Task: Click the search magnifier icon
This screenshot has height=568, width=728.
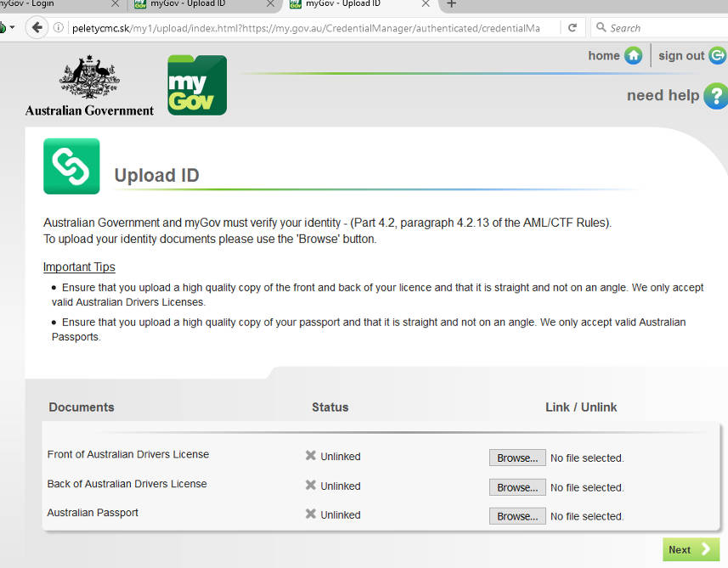Action: pyautogui.click(x=601, y=27)
